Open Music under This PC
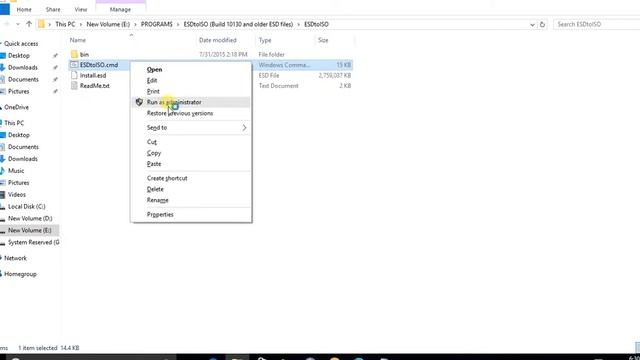The image size is (640, 360). coord(16,171)
